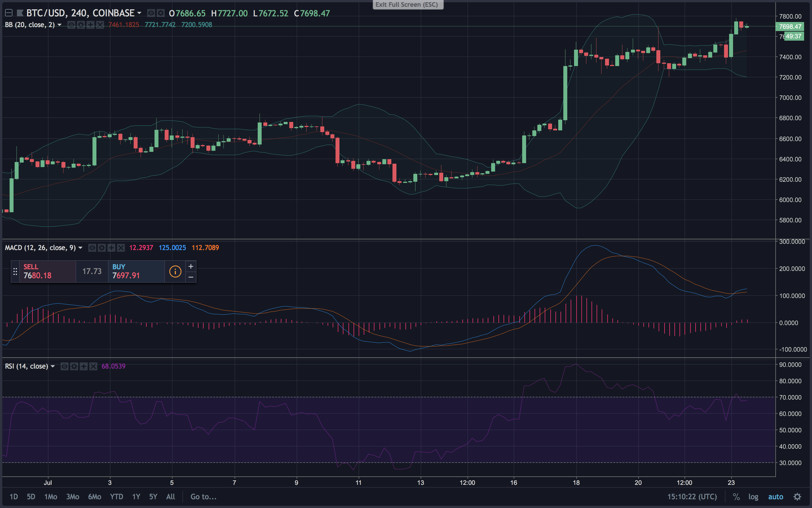Image resolution: width=812 pixels, height=508 pixels.
Task: Open Bollinger Bands indicator settings gear
Action: point(81,25)
